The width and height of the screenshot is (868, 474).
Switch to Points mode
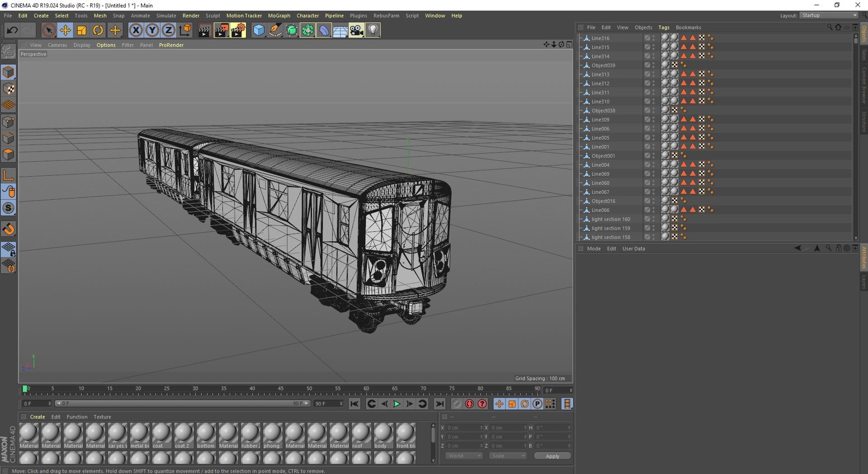pyautogui.click(x=9, y=122)
